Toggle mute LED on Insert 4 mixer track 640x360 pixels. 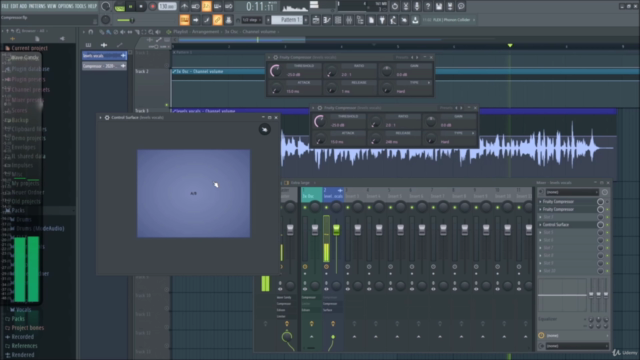coord(369,207)
